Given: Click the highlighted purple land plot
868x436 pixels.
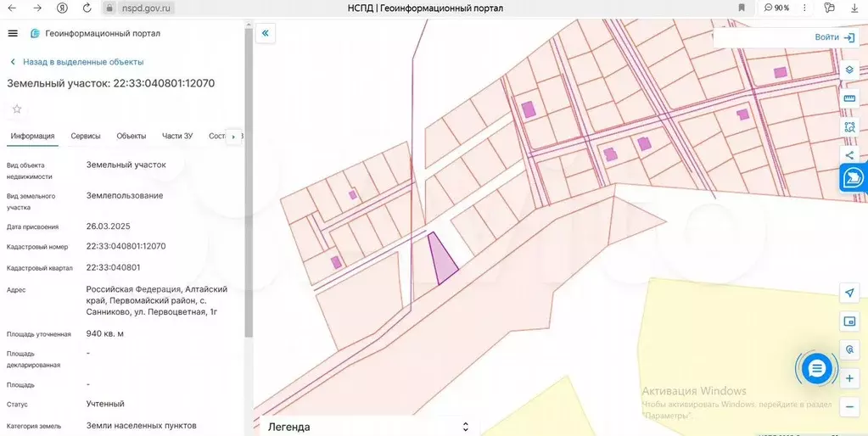Looking at the screenshot, I should (x=442, y=259).
